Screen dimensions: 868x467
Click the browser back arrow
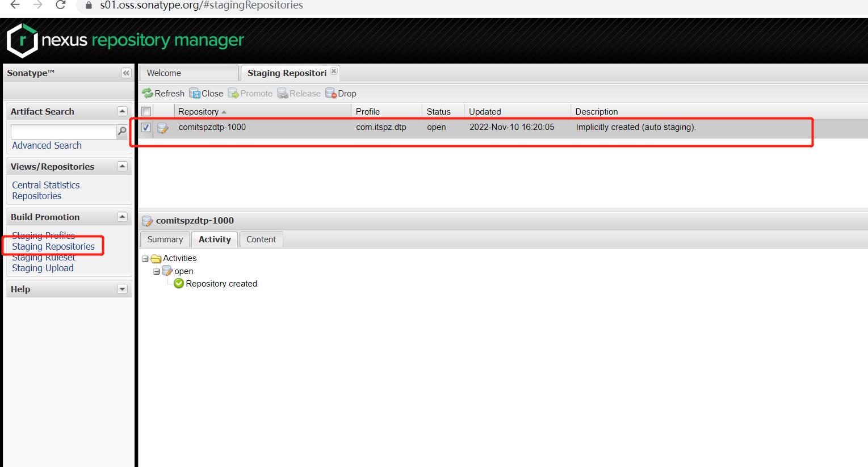point(15,5)
